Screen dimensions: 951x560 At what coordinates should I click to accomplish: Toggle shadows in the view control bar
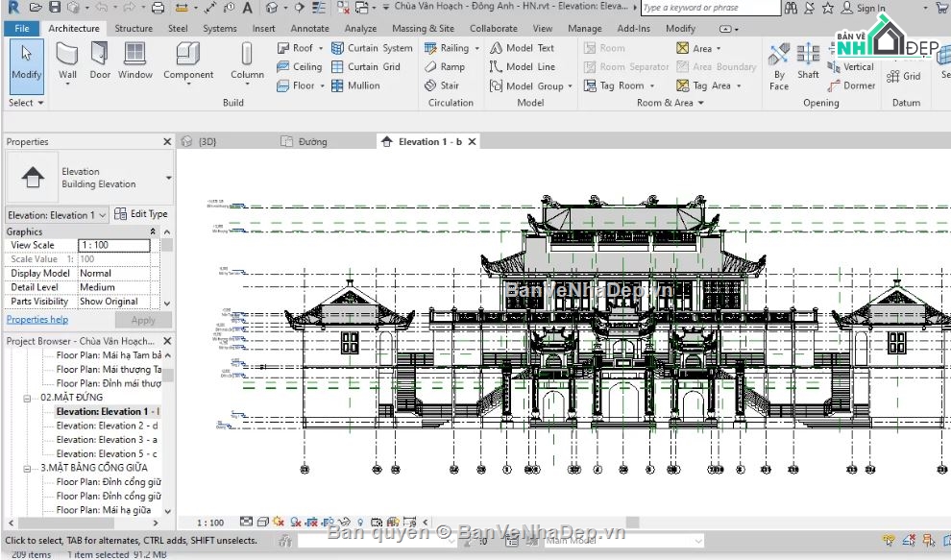pyautogui.click(x=294, y=522)
